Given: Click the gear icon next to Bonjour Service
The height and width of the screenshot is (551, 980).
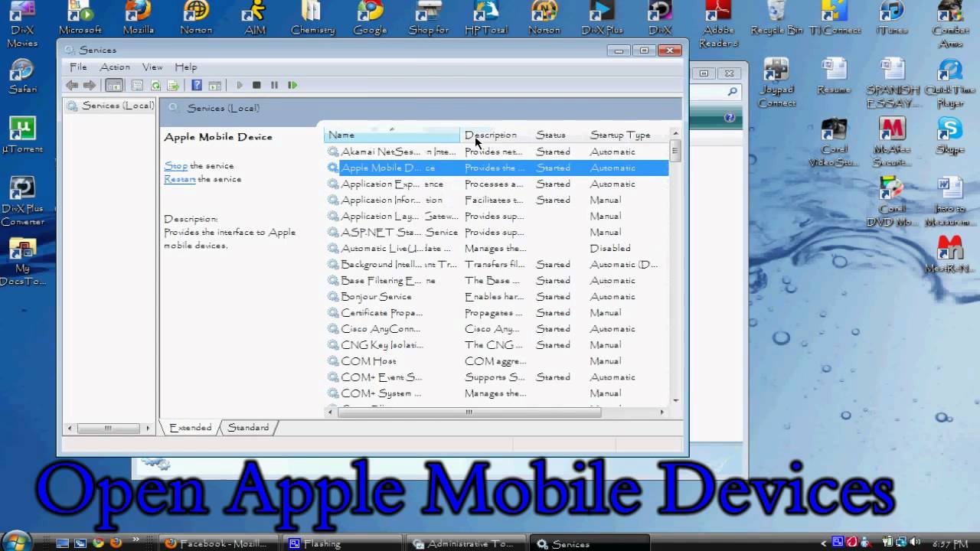Looking at the screenshot, I should (333, 296).
